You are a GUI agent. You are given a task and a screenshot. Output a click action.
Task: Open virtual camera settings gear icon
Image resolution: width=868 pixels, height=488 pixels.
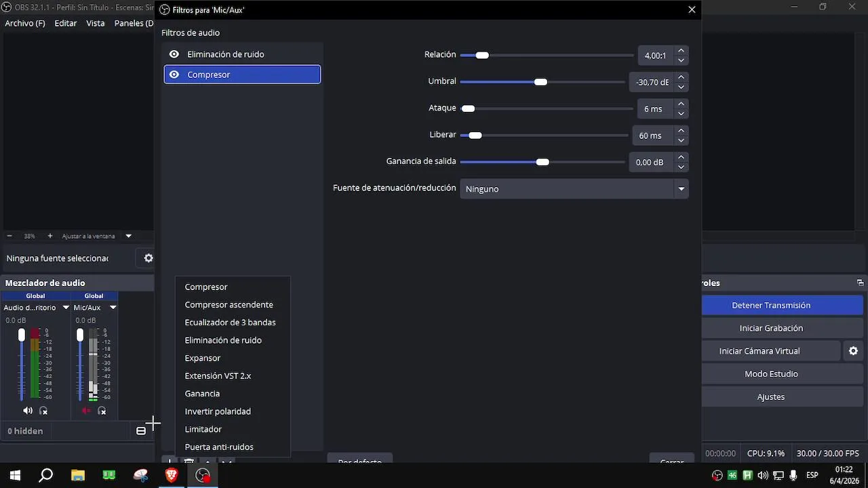(x=853, y=351)
